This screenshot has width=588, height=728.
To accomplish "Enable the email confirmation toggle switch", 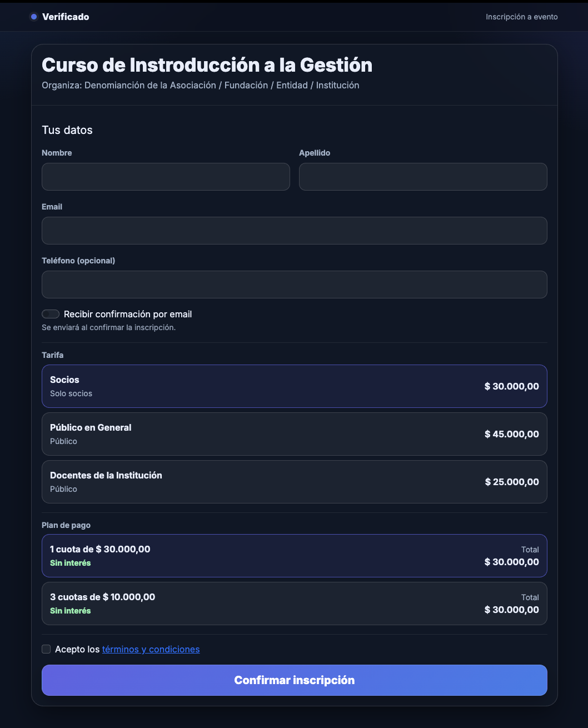I will coord(51,314).
